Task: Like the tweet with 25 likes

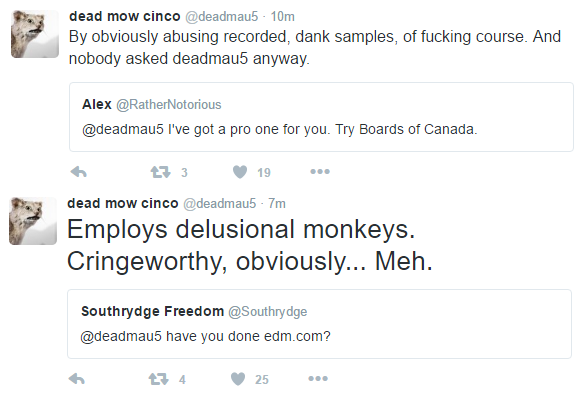Action: tap(238, 379)
